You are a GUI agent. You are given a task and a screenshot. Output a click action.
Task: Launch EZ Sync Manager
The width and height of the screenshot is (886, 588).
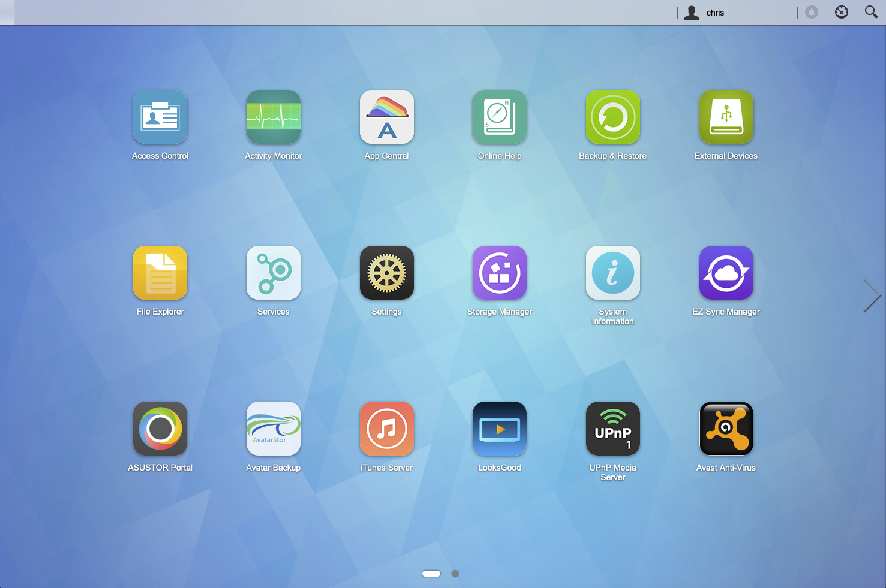(x=726, y=273)
